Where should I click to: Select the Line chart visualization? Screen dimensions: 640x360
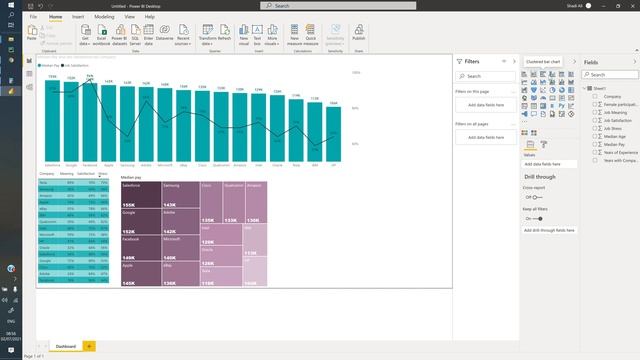[524, 82]
